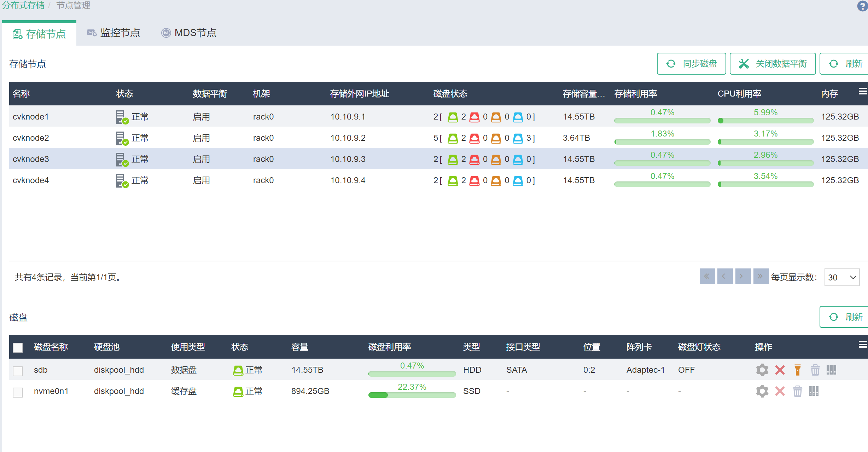Check the sdb disk checkbox
Viewport: 868px width, 452px height.
[x=18, y=371]
